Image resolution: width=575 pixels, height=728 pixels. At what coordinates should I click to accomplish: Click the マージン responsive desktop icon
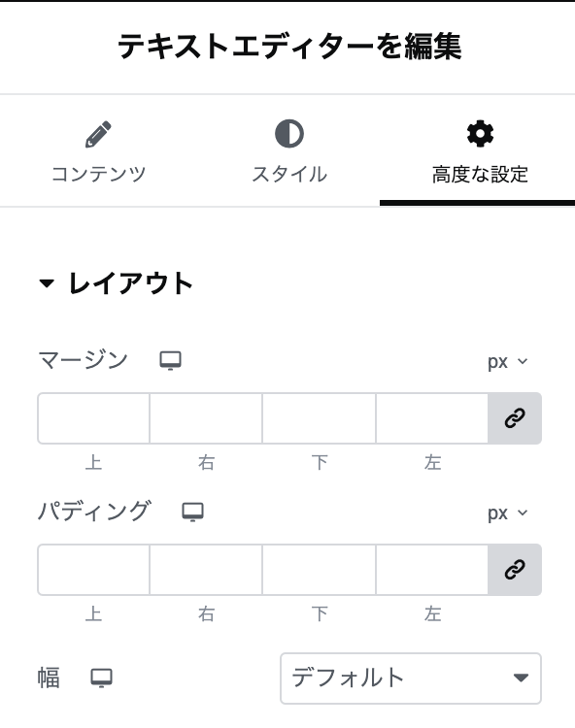click(170, 360)
